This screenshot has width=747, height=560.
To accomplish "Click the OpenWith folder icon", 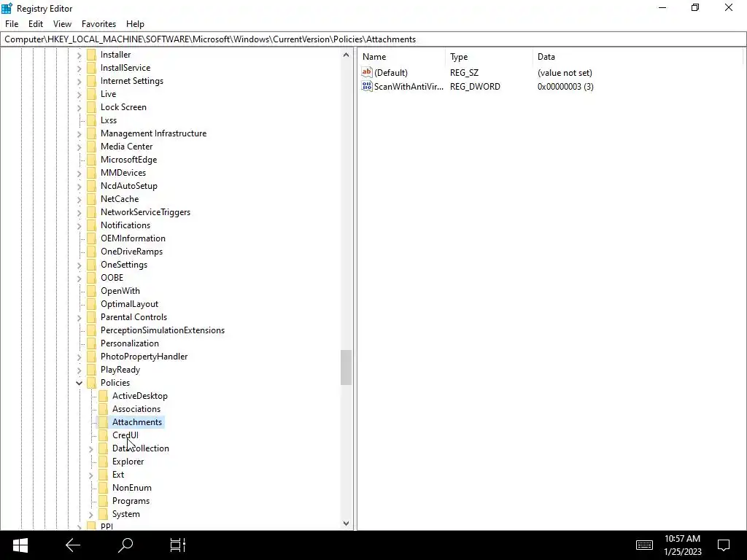I will click(x=91, y=291).
